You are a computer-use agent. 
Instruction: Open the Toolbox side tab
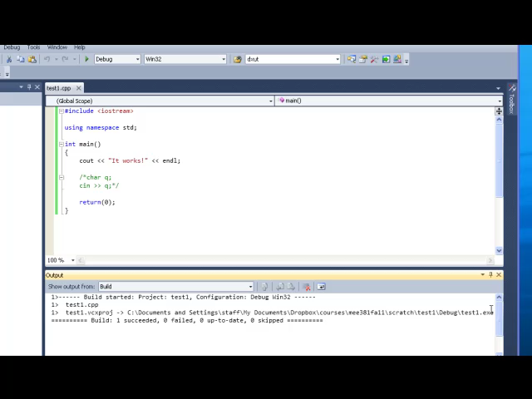512,99
